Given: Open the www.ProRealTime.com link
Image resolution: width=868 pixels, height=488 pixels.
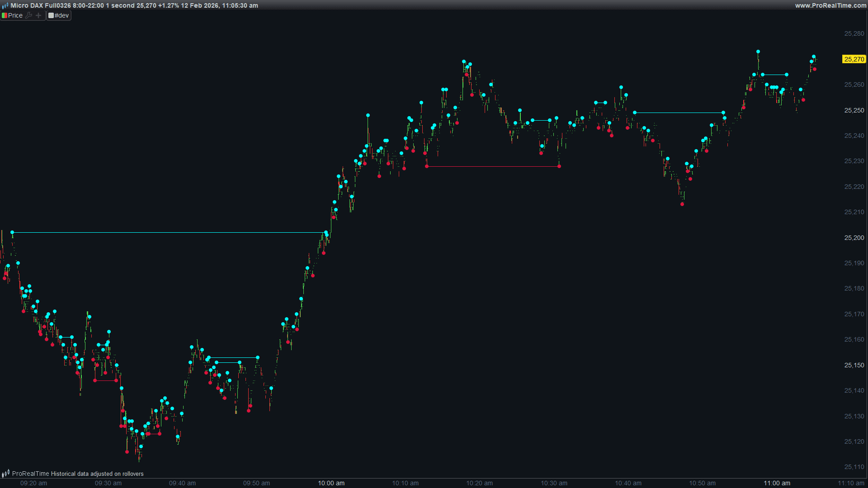Looking at the screenshot, I should (830, 5).
